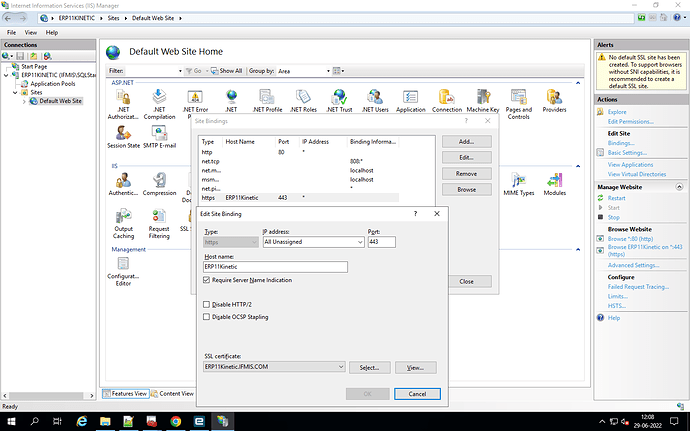
Task: Open the Connection Strings icon
Action: [447, 101]
